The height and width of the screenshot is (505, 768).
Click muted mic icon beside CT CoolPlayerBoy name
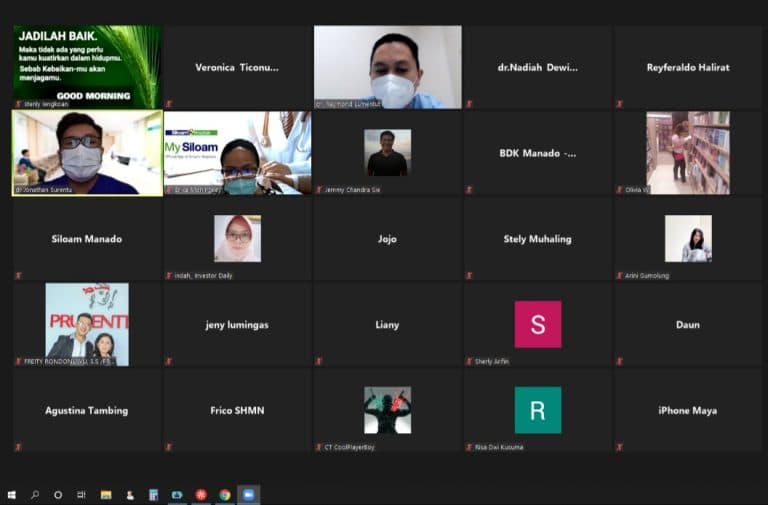(x=319, y=447)
